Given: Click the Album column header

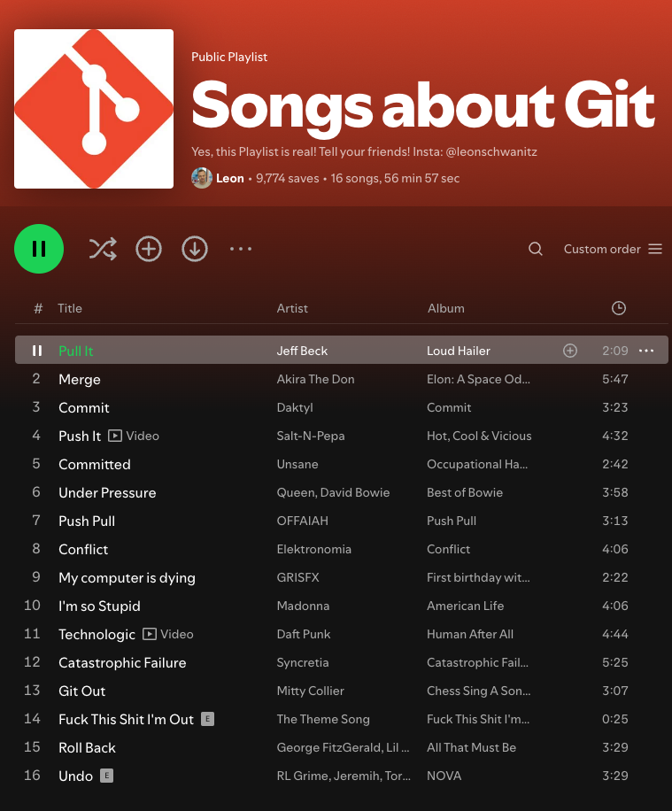Looking at the screenshot, I should point(446,308).
